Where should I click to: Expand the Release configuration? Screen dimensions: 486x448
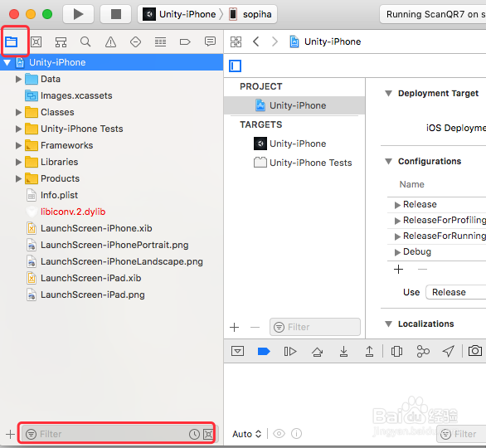pos(397,205)
